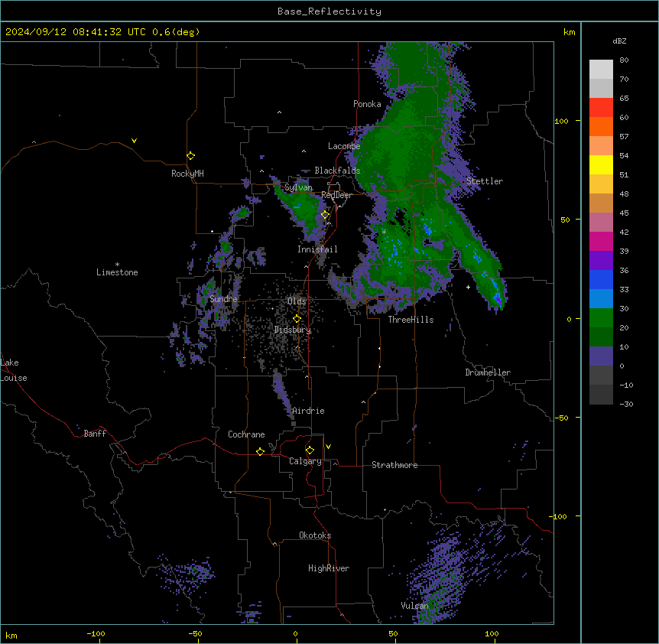Viewport: 659px width, 644px height.
Task: Click the asterisk marker above Limestone
Action: click(117, 265)
